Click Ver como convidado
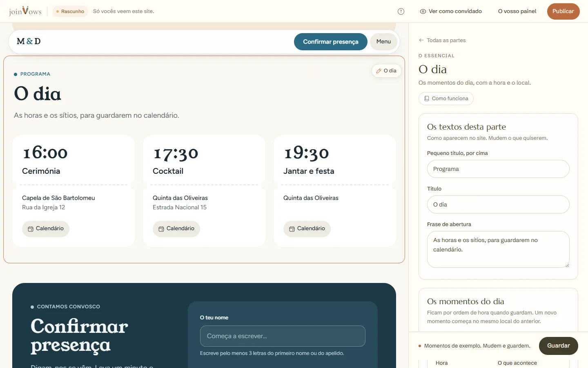588x368 pixels. (x=451, y=11)
